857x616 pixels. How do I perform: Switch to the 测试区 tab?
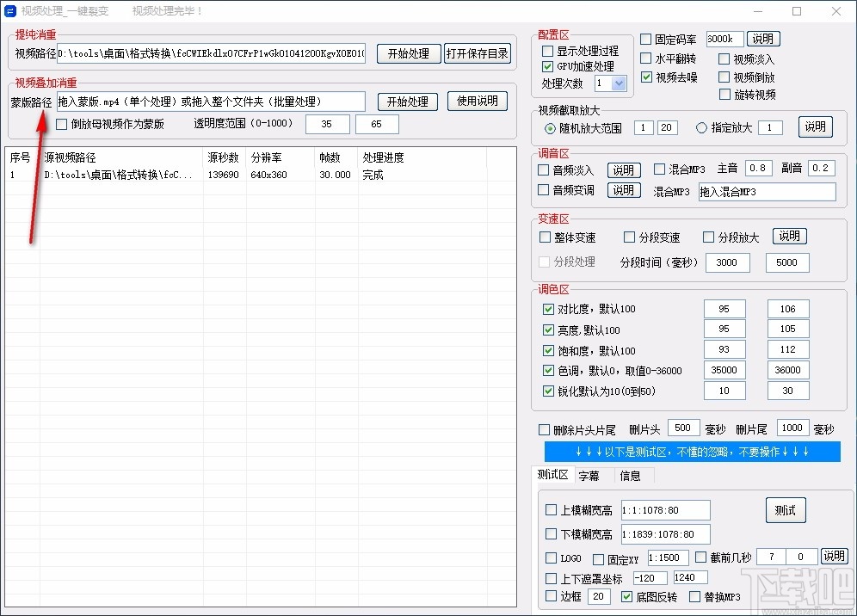click(x=553, y=474)
